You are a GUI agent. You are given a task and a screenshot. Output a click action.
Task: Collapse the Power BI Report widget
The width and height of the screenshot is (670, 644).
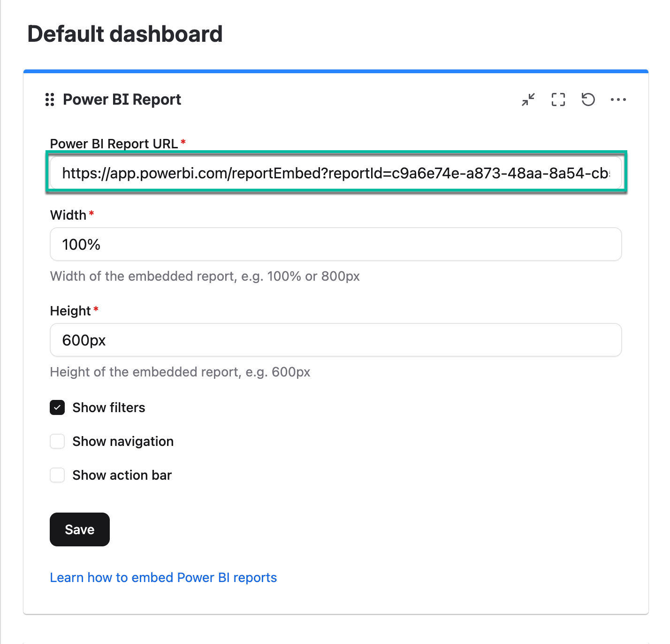coord(528,100)
